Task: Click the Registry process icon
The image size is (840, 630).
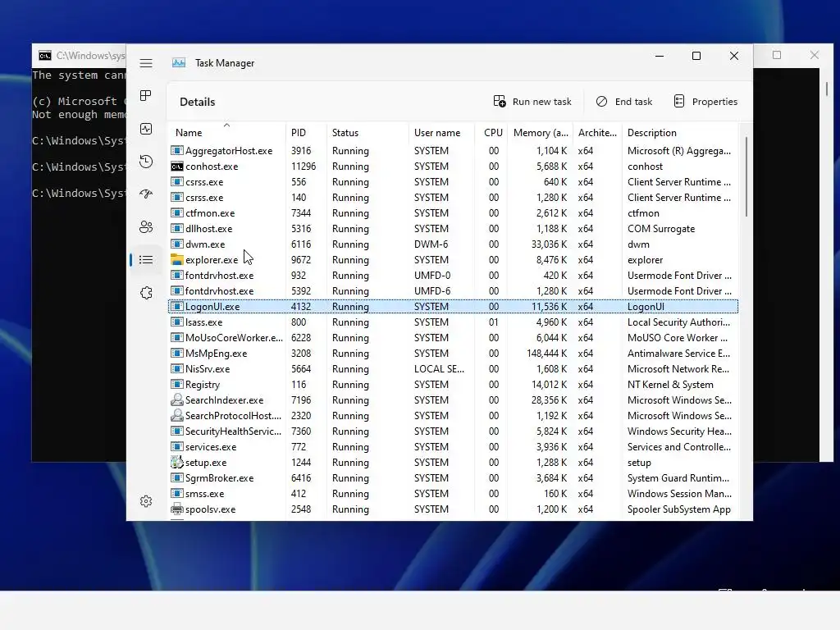Action: pos(177,384)
